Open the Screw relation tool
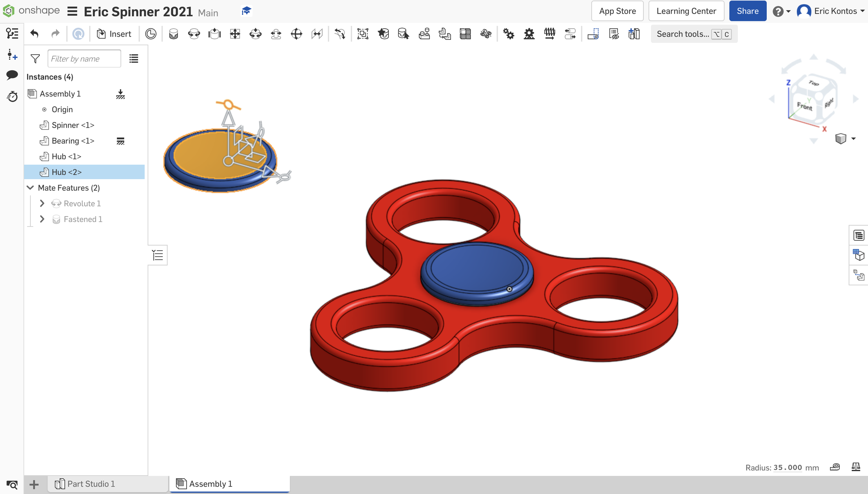 (x=549, y=34)
